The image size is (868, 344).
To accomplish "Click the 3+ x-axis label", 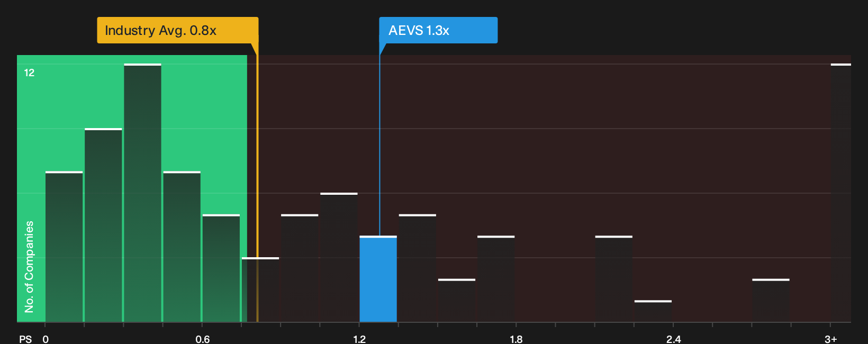I will (831, 339).
